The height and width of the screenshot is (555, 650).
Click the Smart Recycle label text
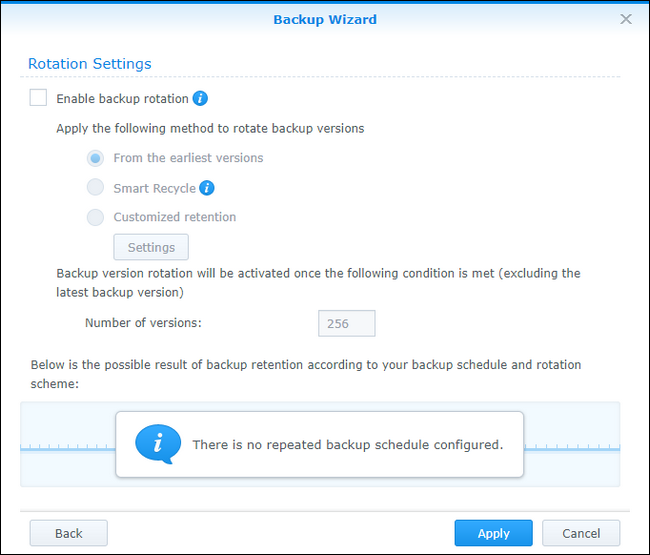[154, 188]
